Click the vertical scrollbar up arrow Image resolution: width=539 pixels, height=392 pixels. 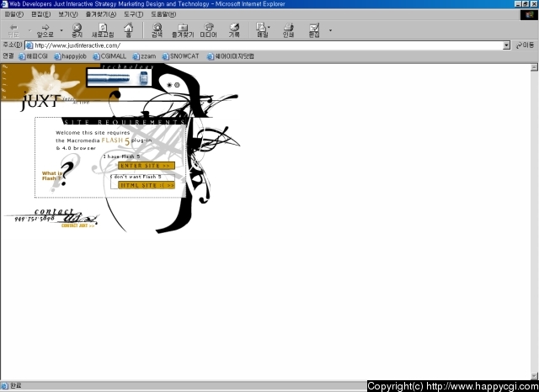coord(534,67)
